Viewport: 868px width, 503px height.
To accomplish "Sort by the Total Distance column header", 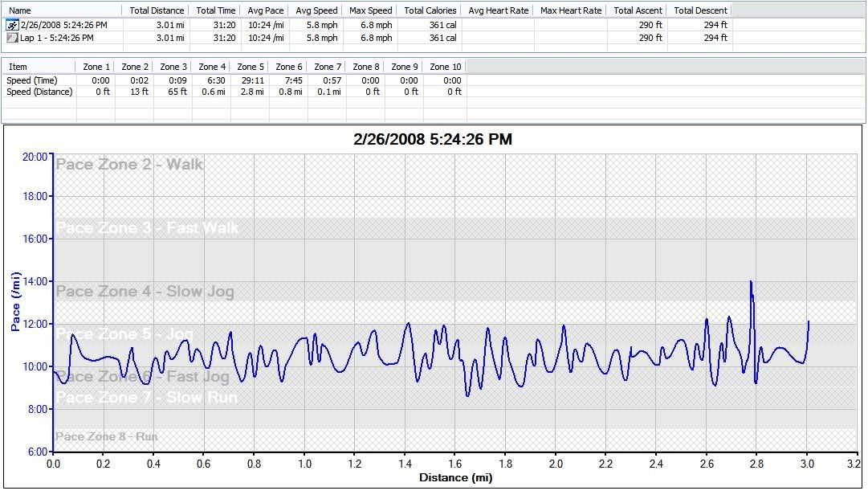I will point(157,10).
